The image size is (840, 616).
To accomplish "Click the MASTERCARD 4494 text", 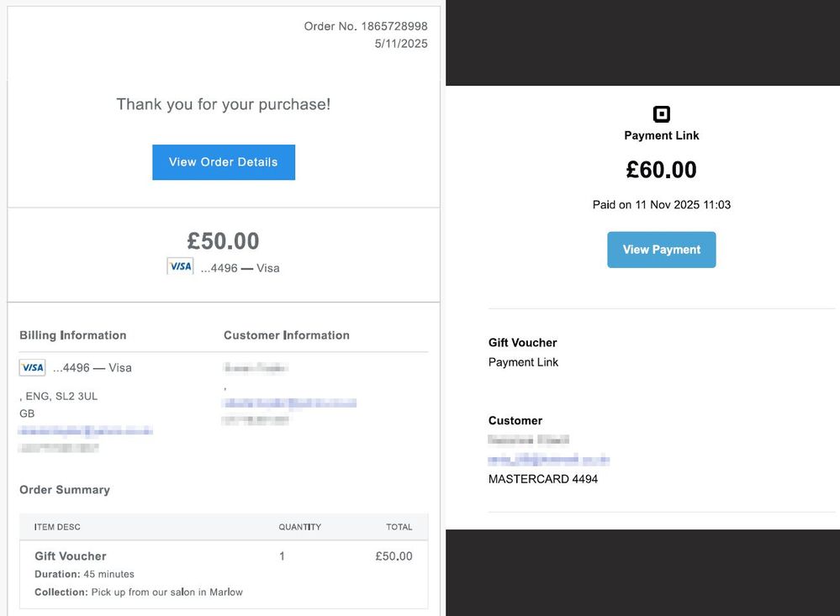I will tap(542, 479).
